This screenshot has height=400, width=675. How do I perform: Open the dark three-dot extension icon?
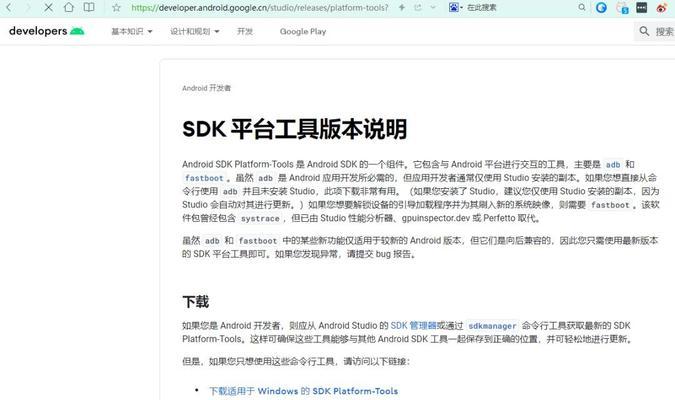[641, 7]
